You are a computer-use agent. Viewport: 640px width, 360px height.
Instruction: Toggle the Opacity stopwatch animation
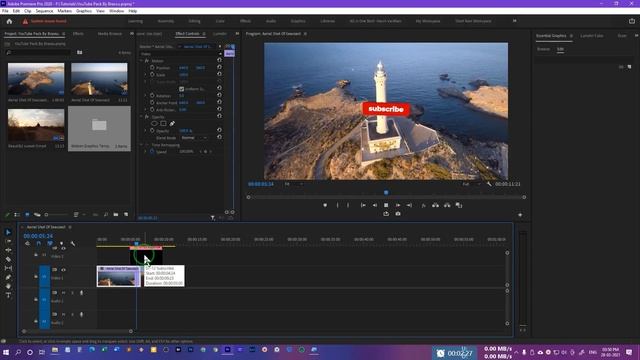coord(152,131)
